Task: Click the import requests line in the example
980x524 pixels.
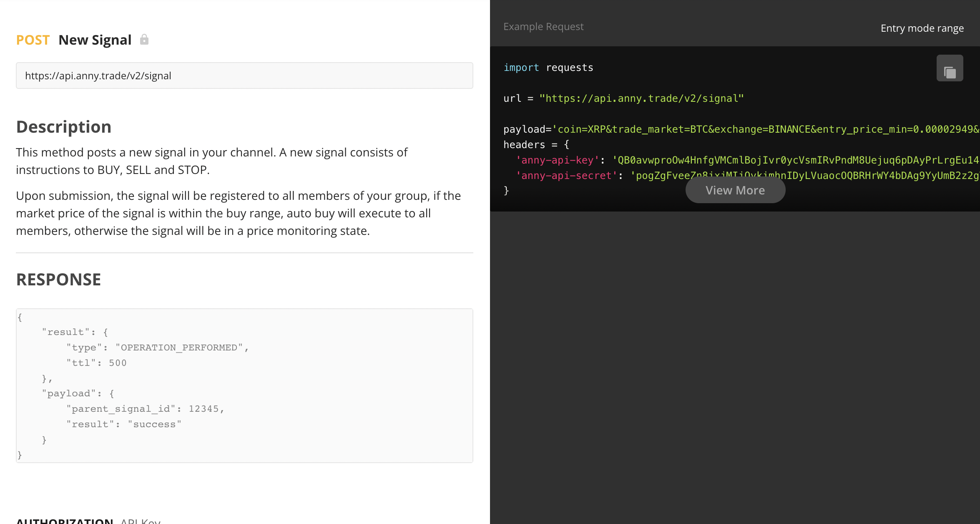Action: click(x=548, y=67)
